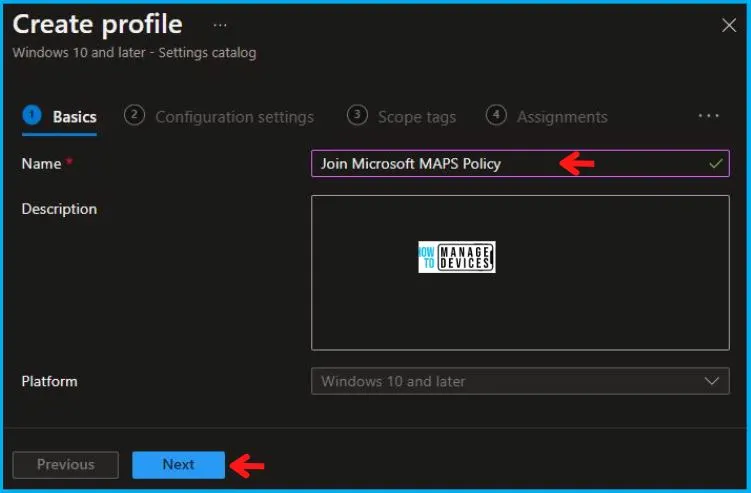Click the Description label

(59, 209)
